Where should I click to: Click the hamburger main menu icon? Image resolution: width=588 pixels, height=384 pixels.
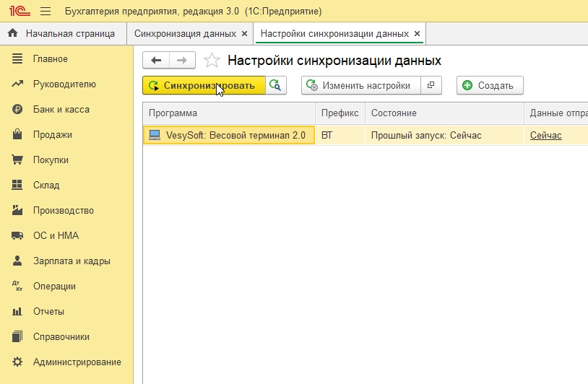click(46, 12)
